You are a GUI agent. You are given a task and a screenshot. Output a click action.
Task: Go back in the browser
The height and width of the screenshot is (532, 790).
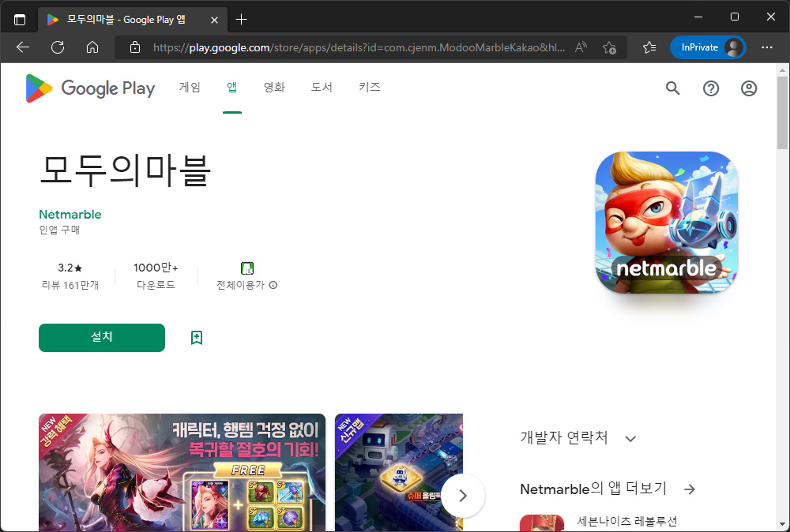coord(23,47)
